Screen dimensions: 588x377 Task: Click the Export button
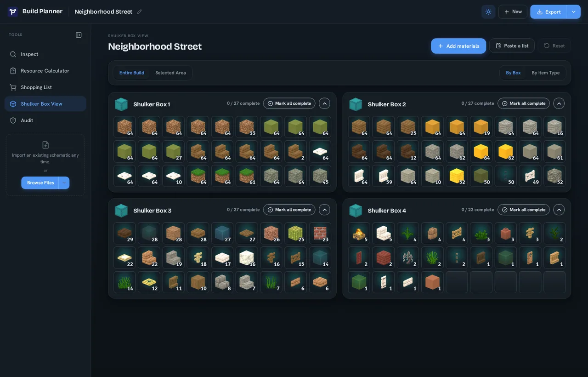(x=548, y=11)
